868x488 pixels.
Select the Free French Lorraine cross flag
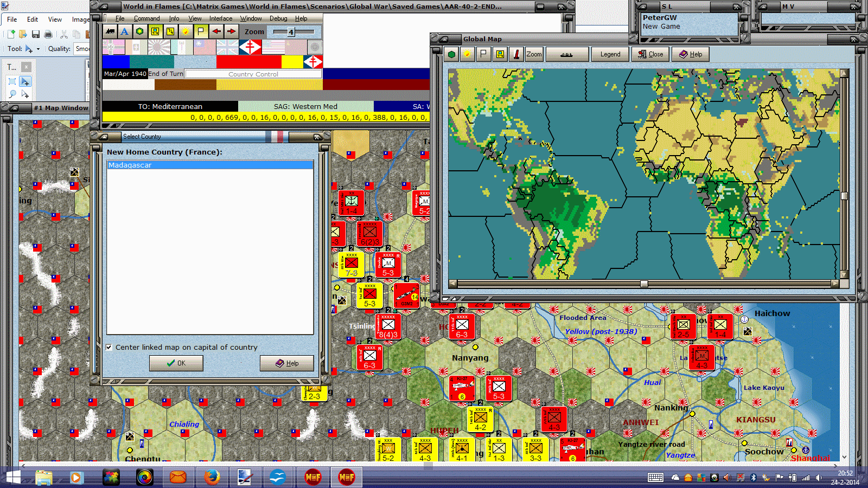coord(250,47)
